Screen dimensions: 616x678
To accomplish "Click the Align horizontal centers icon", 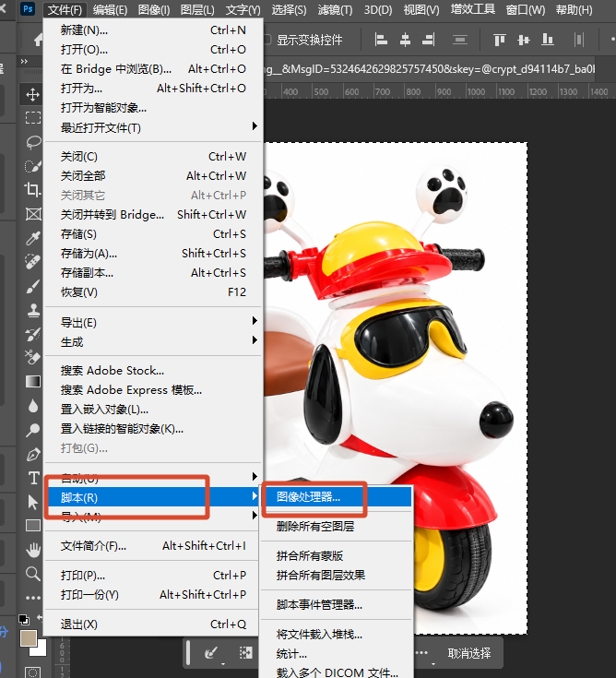I will [405, 40].
